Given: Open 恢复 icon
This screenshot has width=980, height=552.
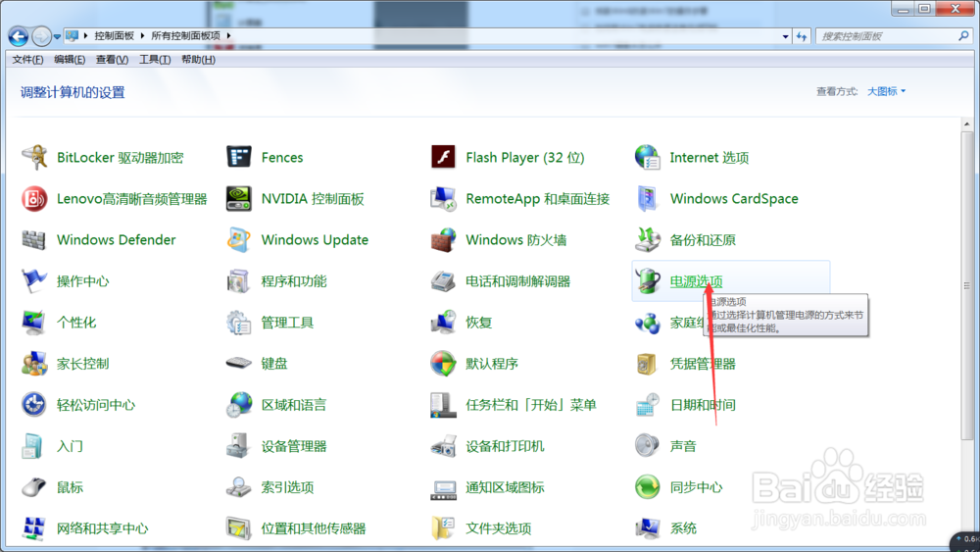Looking at the screenshot, I should click(x=443, y=323).
